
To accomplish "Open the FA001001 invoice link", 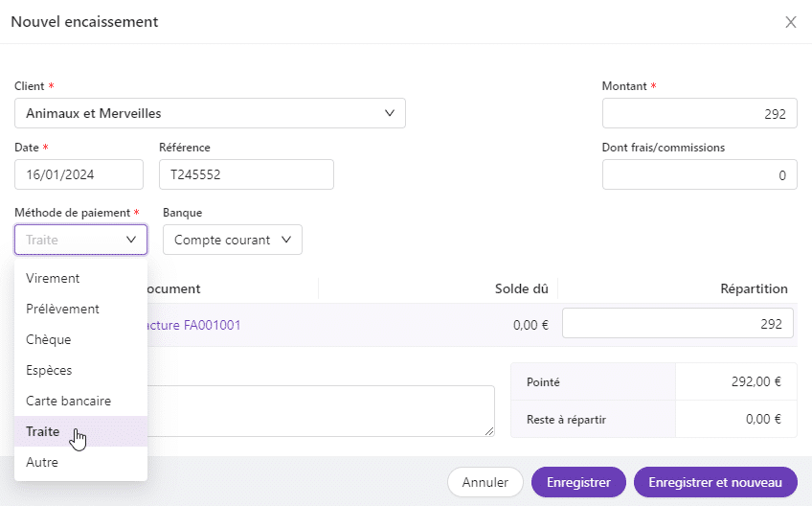I will click(x=194, y=325).
